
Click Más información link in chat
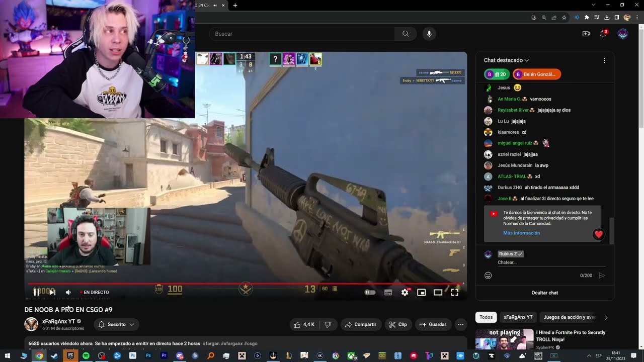tap(521, 233)
